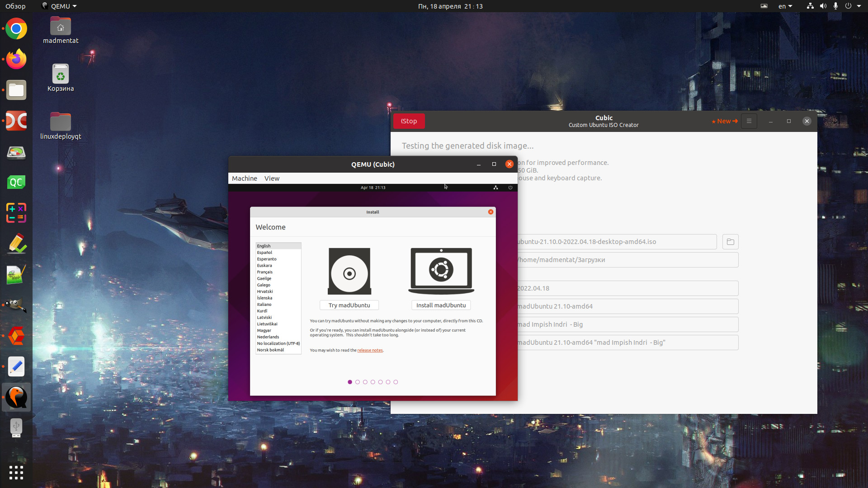868x488 pixels.
Task: Click the Try madUbuntu disc image
Action: 349,271
